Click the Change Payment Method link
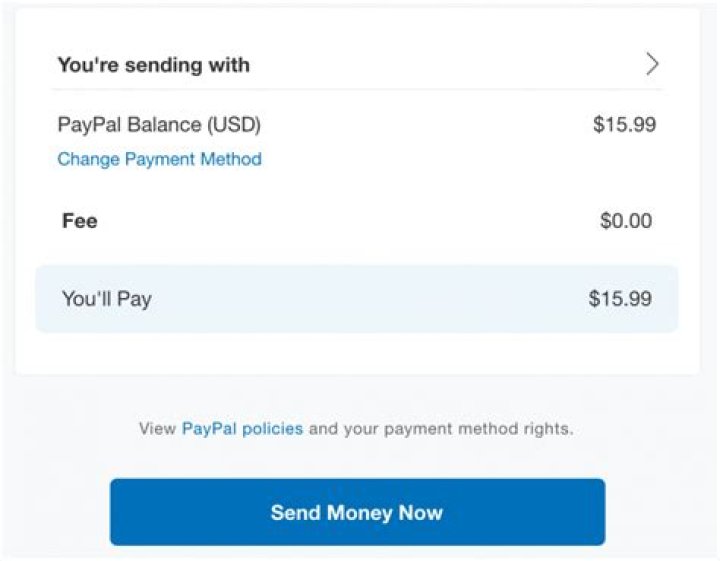Viewport: 720px width, 561px height. 159,159
